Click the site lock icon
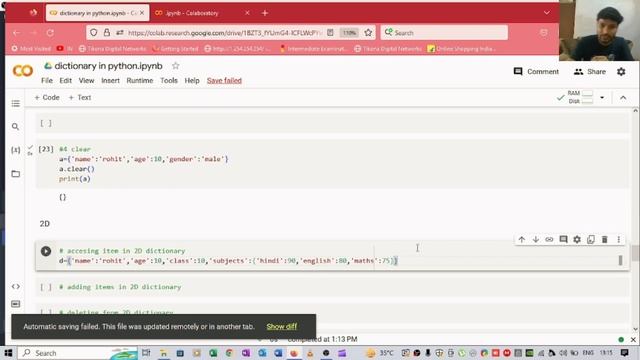Image resolution: width=640 pixels, height=360 pixels. tap(107, 33)
